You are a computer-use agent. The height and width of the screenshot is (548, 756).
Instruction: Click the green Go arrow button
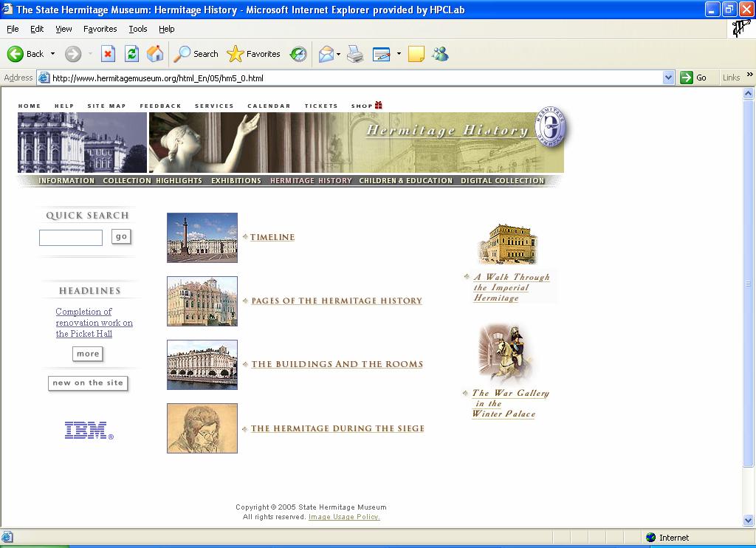686,78
